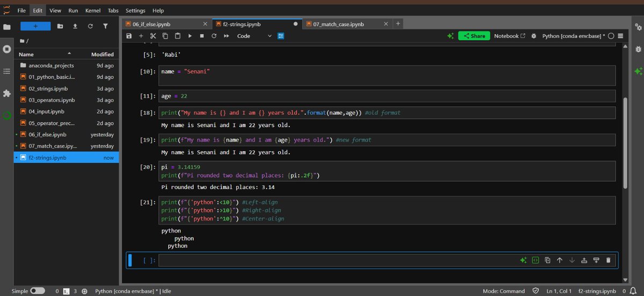644x296 pixels.
Task: Click the notification bell in status bar
Action: [x=634, y=291]
